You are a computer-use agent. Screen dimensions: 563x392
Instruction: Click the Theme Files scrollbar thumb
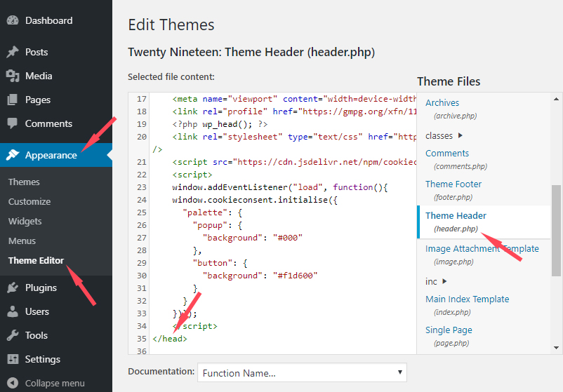(x=556, y=231)
